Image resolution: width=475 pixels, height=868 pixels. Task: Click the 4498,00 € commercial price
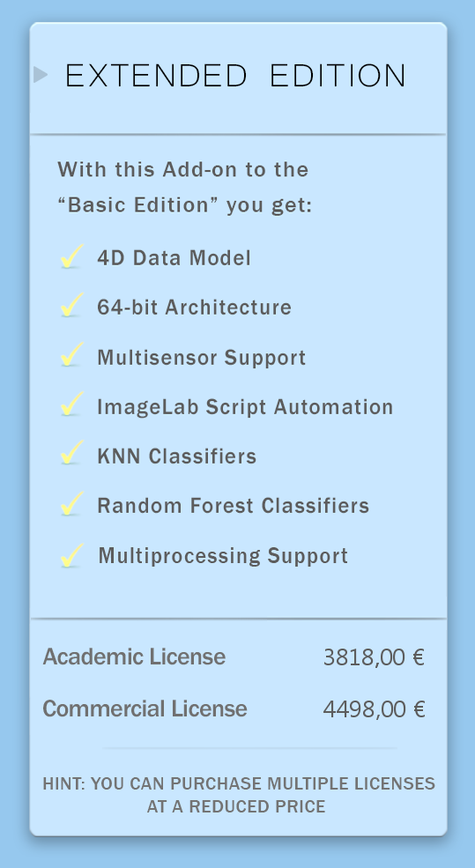click(374, 709)
